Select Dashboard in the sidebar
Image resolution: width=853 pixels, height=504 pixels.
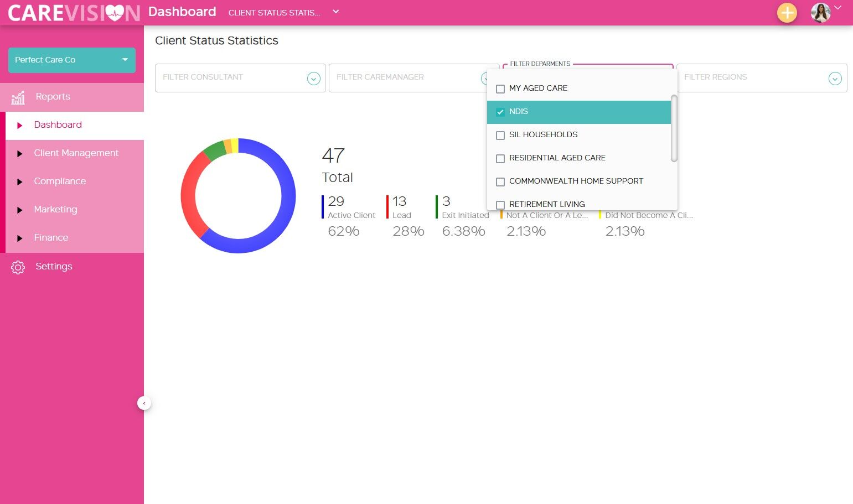pyautogui.click(x=75, y=126)
